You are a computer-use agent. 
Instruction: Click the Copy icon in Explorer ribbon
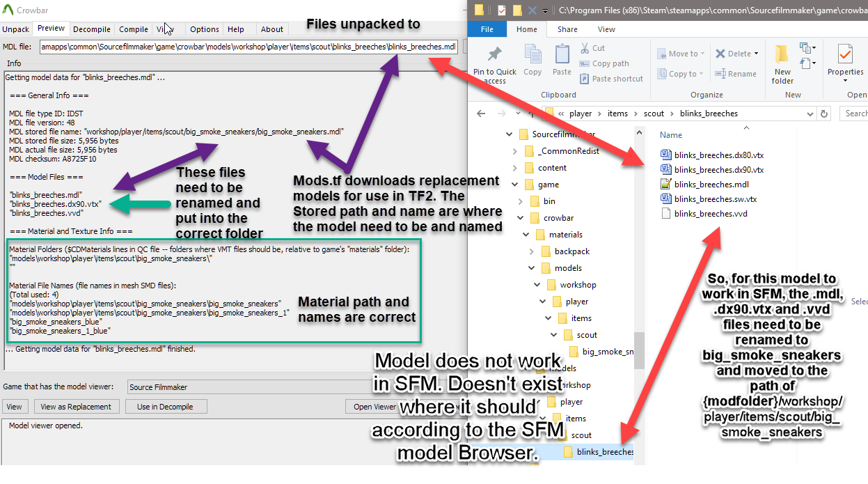[532, 55]
